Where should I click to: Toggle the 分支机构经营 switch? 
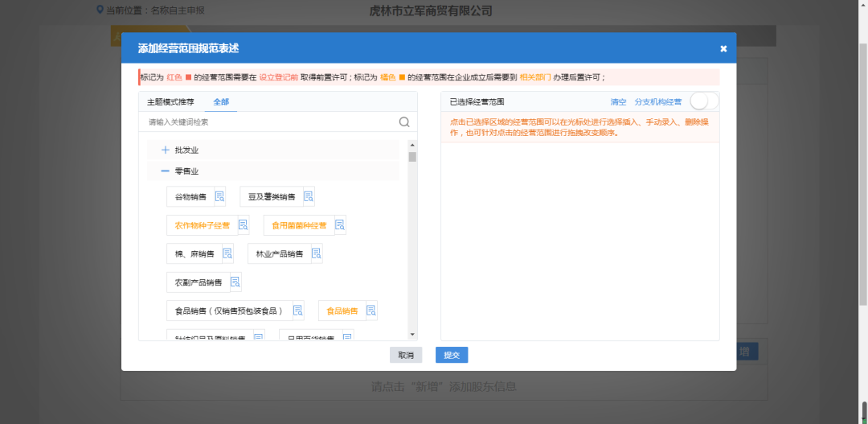pyautogui.click(x=704, y=101)
